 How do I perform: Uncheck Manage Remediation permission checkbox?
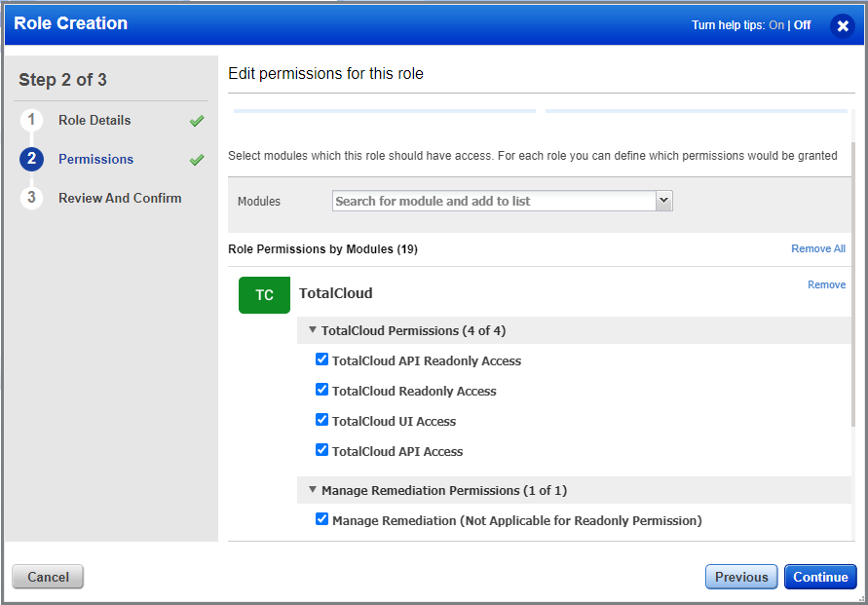(x=321, y=519)
